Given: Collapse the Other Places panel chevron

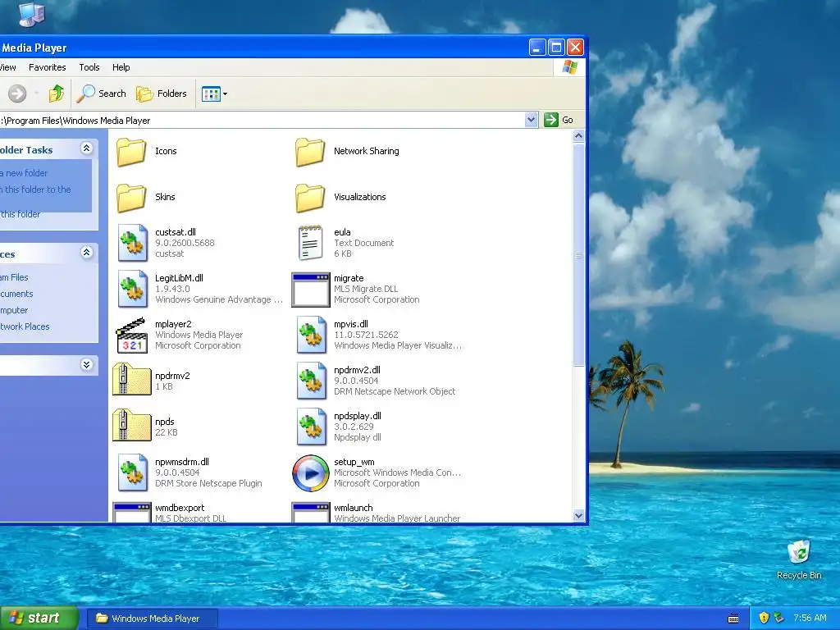Looking at the screenshot, I should [x=86, y=253].
